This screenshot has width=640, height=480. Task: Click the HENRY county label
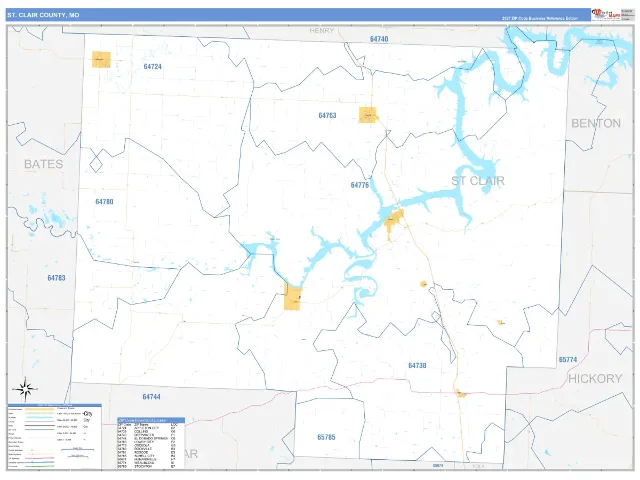(322, 31)
